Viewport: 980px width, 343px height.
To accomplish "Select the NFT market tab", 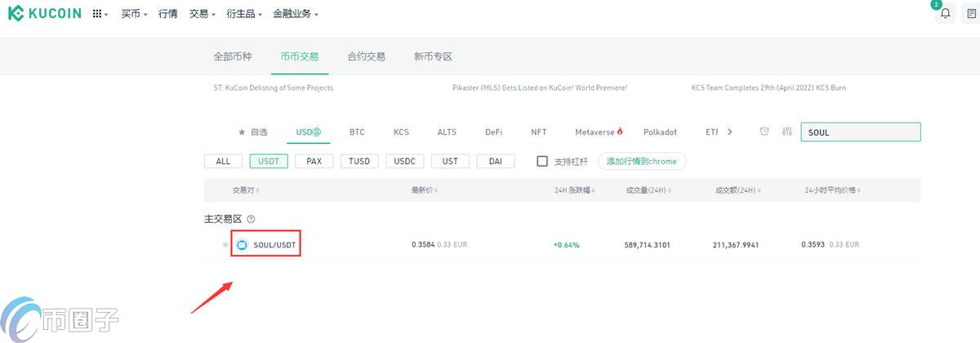I will (x=539, y=131).
